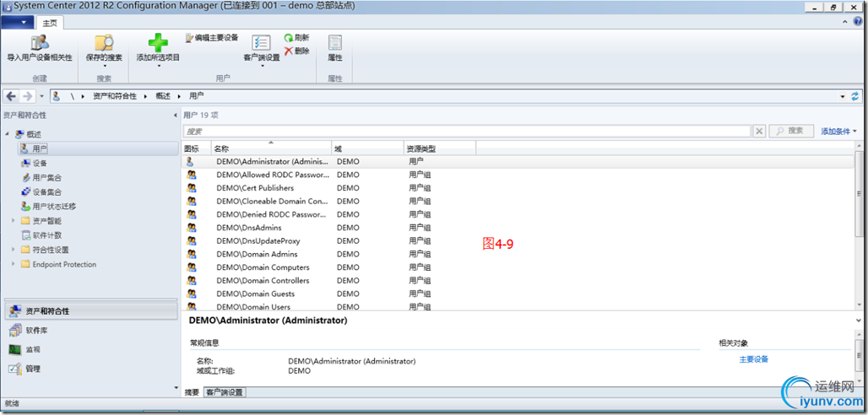Go back with the left navigation arrow
Screen dimensions: 868x415
click(11, 96)
